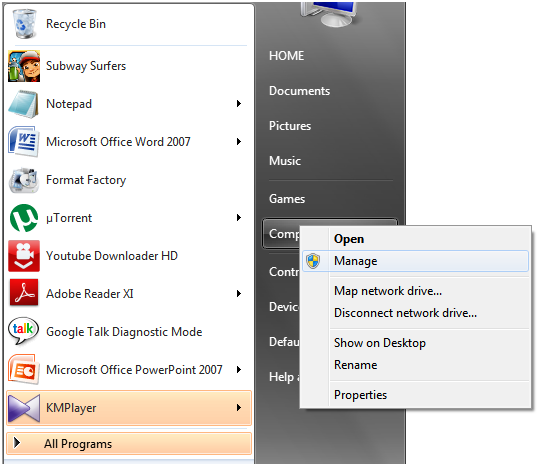The image size is (538, 467).
Task: Click the Computer entry in Start menu
Action: [x=281, y=234]
